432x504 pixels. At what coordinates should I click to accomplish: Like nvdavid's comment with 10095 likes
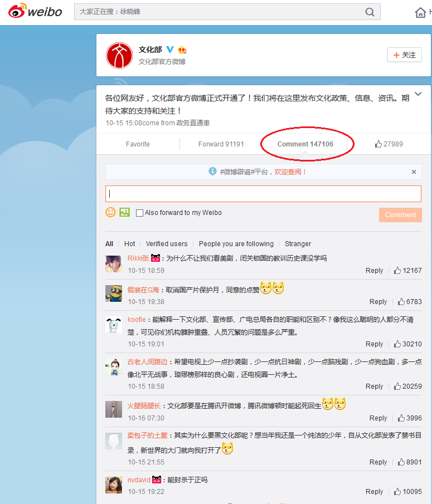pyautogui.click(x=407, y=491)
